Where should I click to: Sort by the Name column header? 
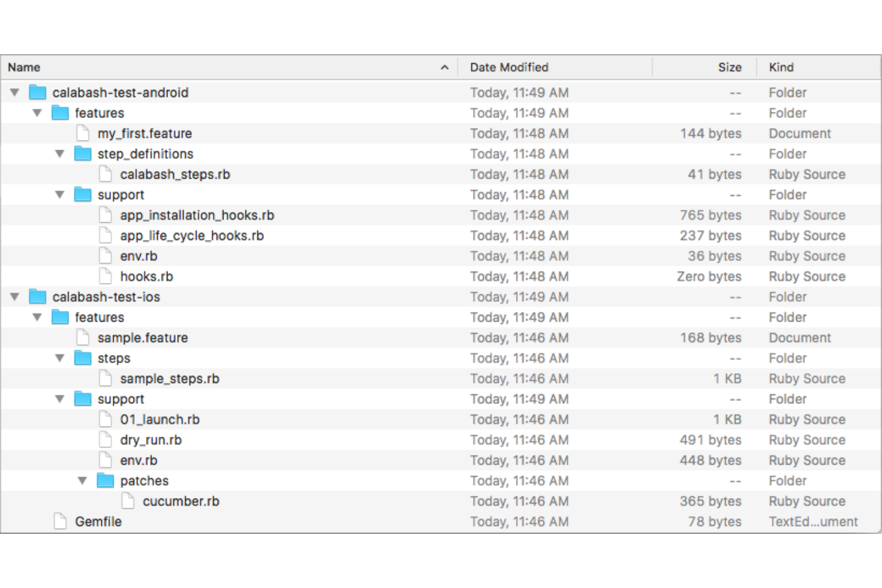(229, 67)
